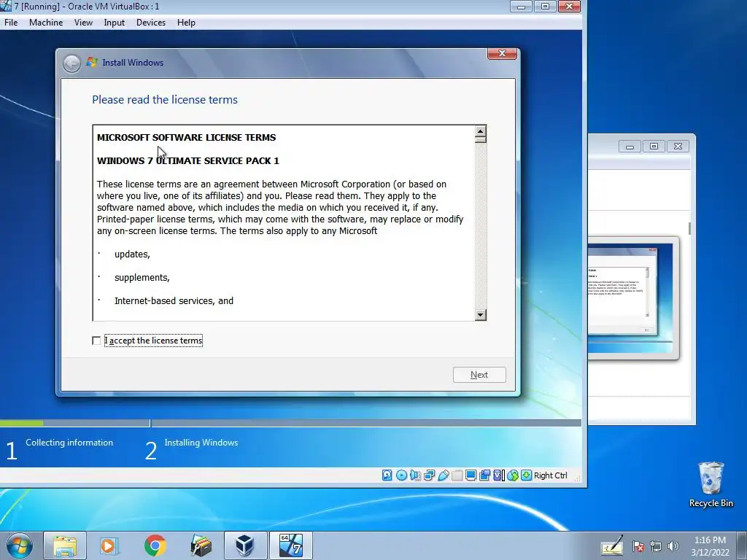Click the setup progress bar
This screenshot has height=560, width=747.
point(290,423)
